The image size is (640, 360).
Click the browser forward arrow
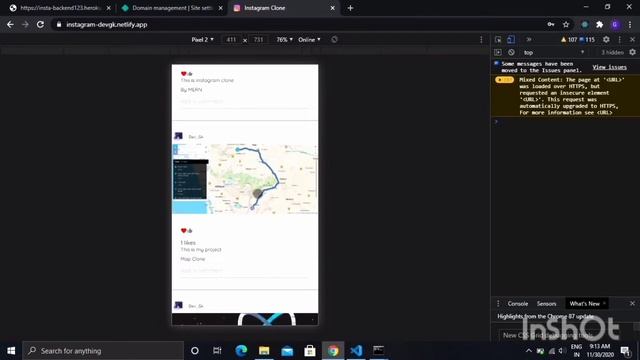click(25, 24)
